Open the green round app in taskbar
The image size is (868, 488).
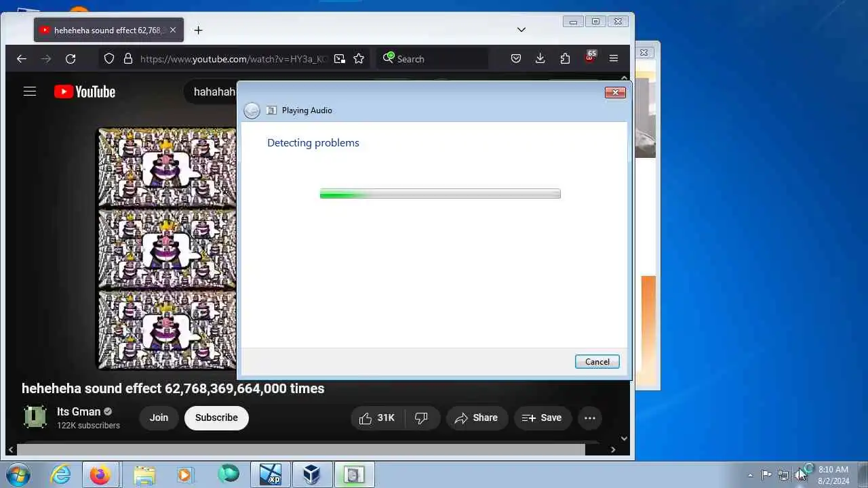click(x=229, y=474)
